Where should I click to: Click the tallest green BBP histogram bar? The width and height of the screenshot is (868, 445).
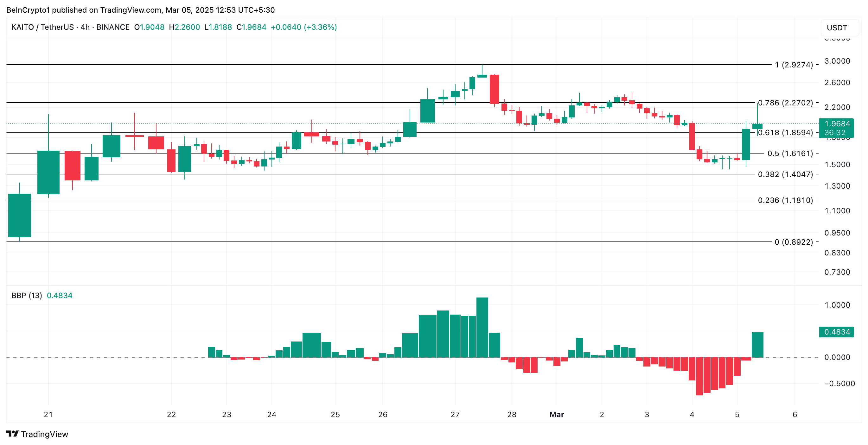point(482,327)
